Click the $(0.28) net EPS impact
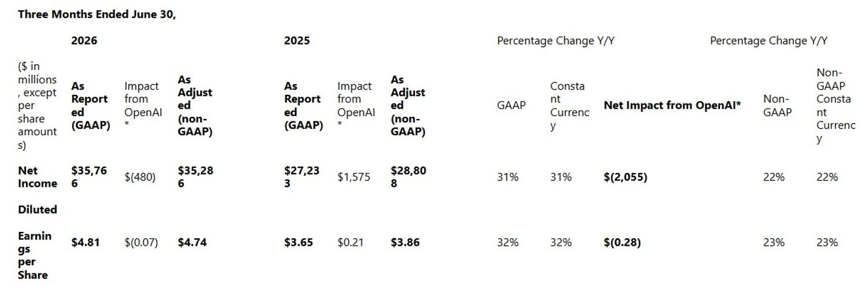This screenshot has width=868, height=292. pyautogui.click(x=622, y=243)
